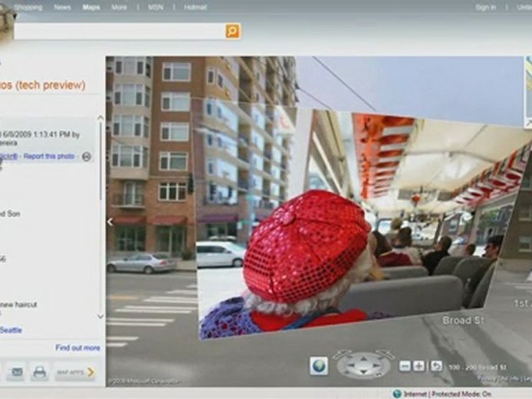The width and height of the screenshot is (532, 399).
Task: Click the globe map view icon
Action: pyautogui.click(x=319, y=366)
